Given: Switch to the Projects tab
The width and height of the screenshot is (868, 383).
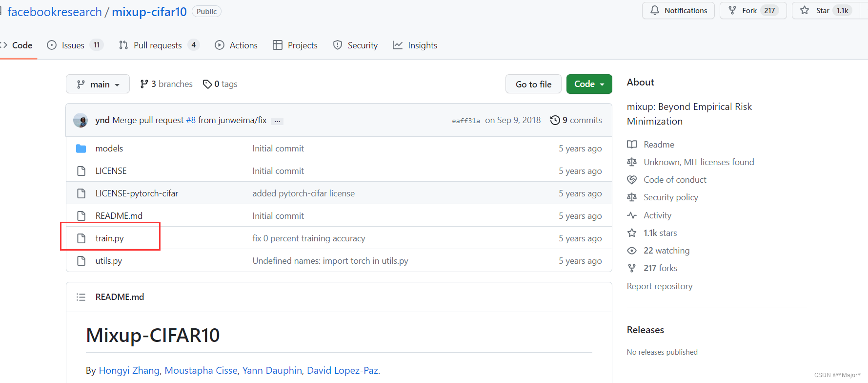Looking at the screenshot, I should click(295, 45).
